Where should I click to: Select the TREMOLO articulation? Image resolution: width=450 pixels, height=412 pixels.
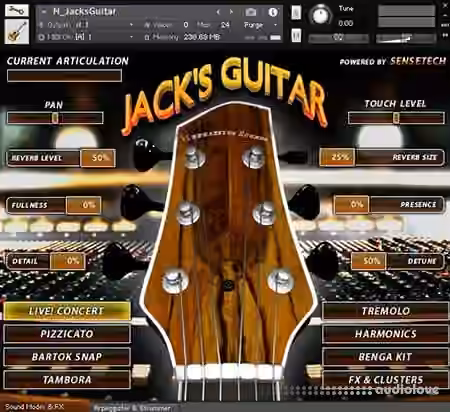click(x=385, y=311)
